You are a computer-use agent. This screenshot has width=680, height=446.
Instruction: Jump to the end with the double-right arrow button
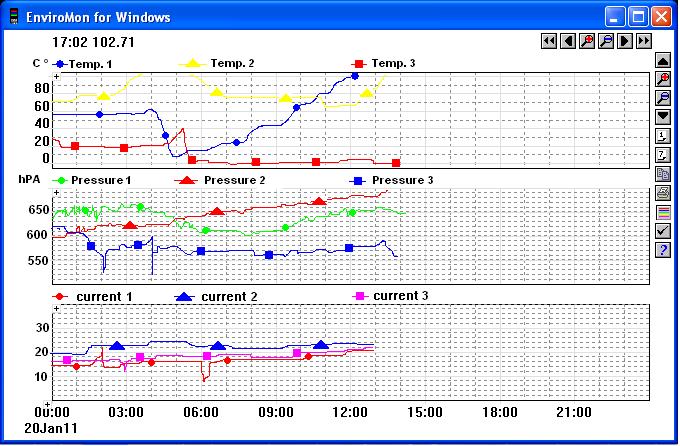tap(644, 41)
